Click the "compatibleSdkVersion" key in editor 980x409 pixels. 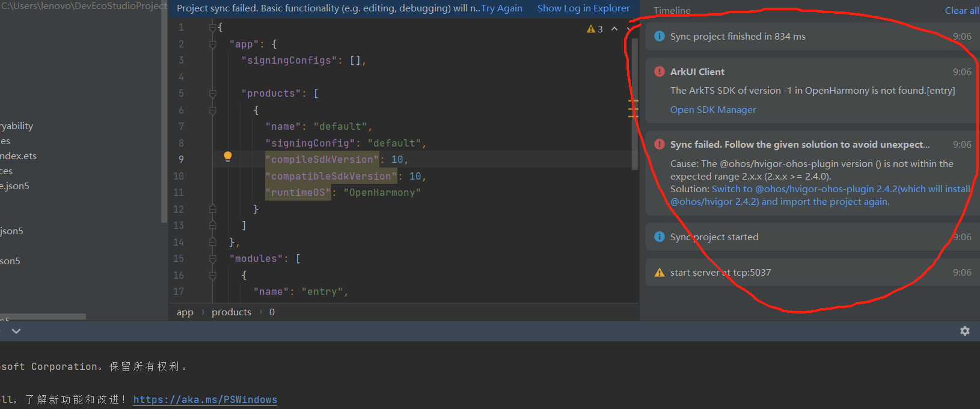click(x=331, y=177)
